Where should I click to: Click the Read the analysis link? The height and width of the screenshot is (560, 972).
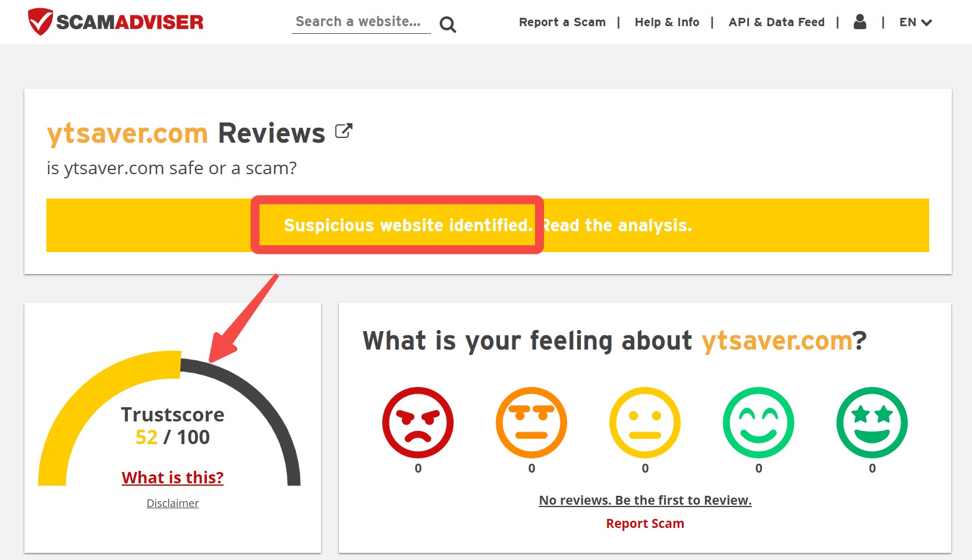pyautogui.click(x=618, y=225)
